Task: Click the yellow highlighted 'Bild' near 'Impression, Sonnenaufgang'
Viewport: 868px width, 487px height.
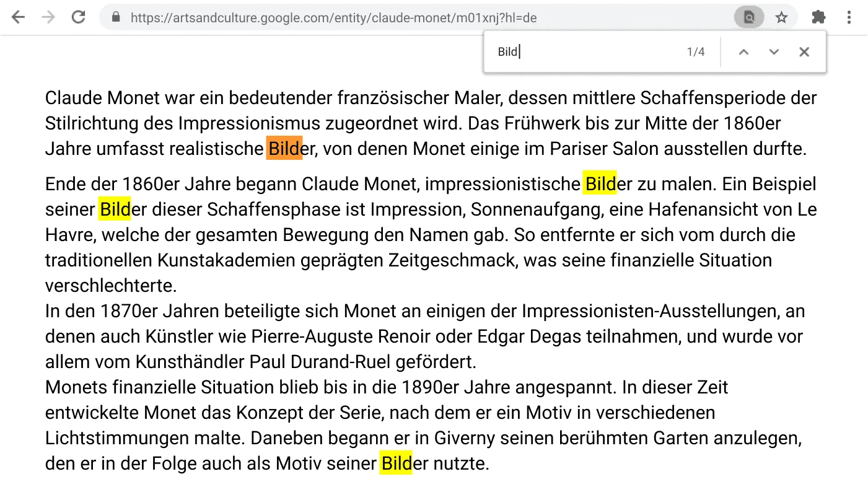Action: [600, 184]
